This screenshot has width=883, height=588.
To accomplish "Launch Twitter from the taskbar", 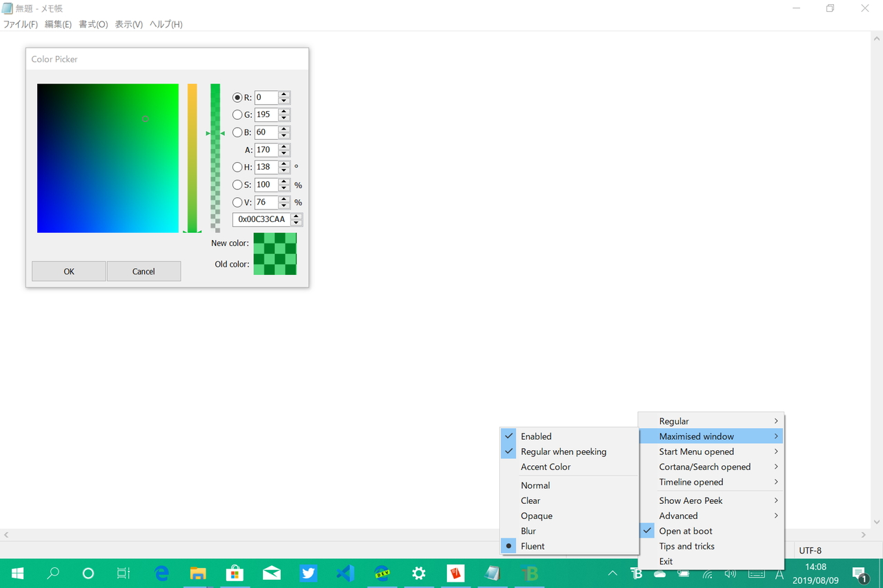I will click(x=308, y=573).
